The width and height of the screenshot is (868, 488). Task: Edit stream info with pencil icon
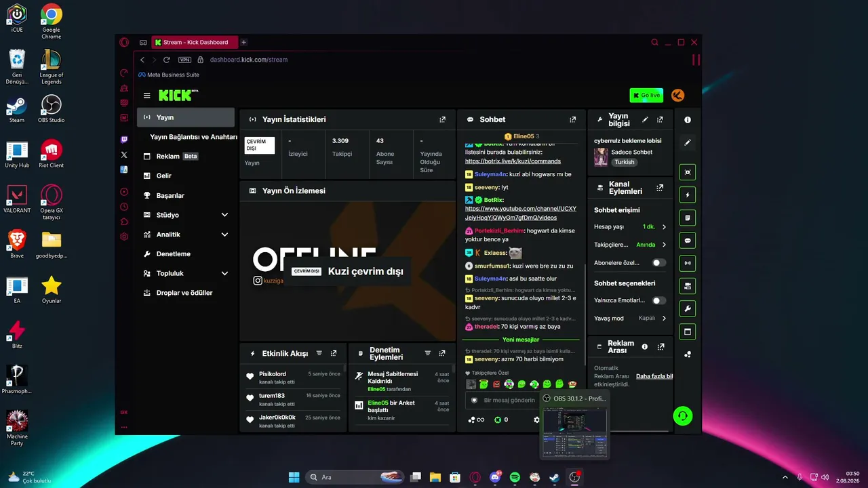click(645, 119)
